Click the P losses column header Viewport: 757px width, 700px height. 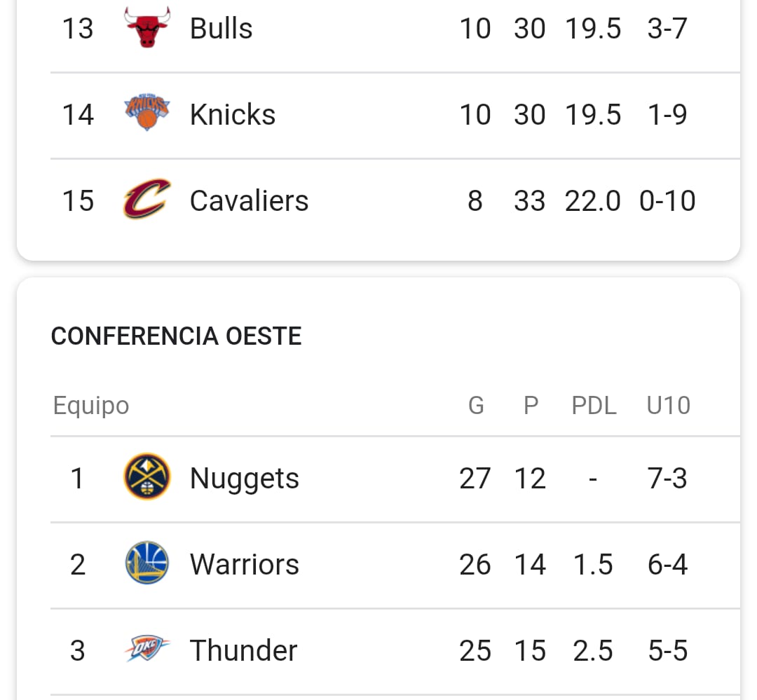[x=531, y=405]
